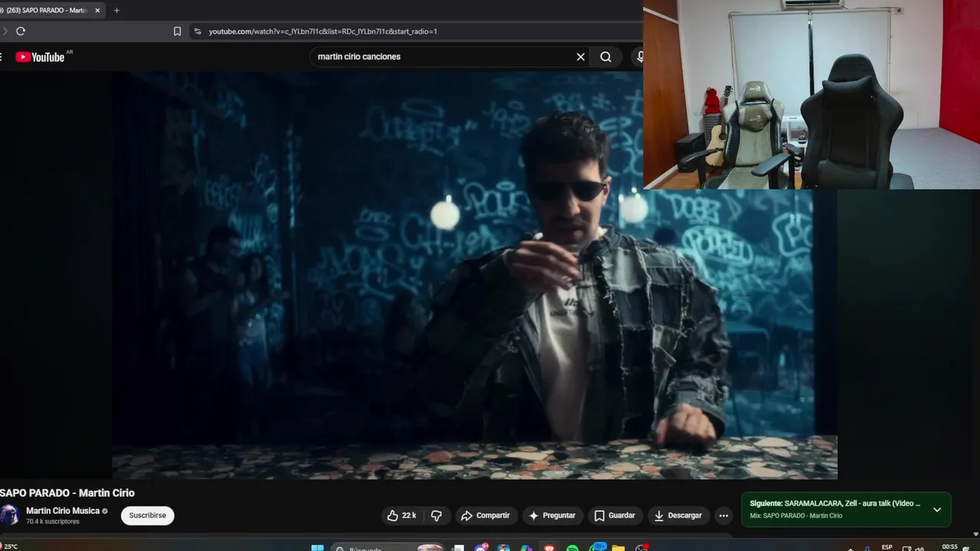980x551 pixels.
Task: Download the video with Descargar
Action: pos(678,516)
